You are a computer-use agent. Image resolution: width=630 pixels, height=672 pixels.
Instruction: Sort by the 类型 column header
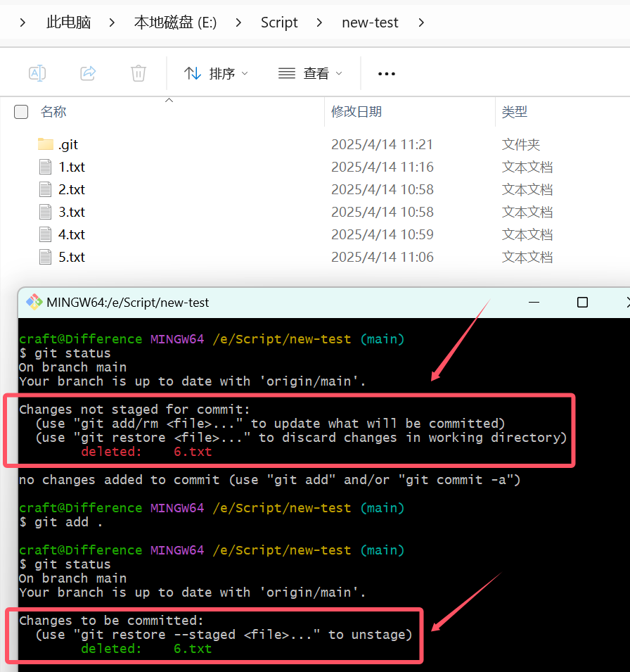point(514,112)
